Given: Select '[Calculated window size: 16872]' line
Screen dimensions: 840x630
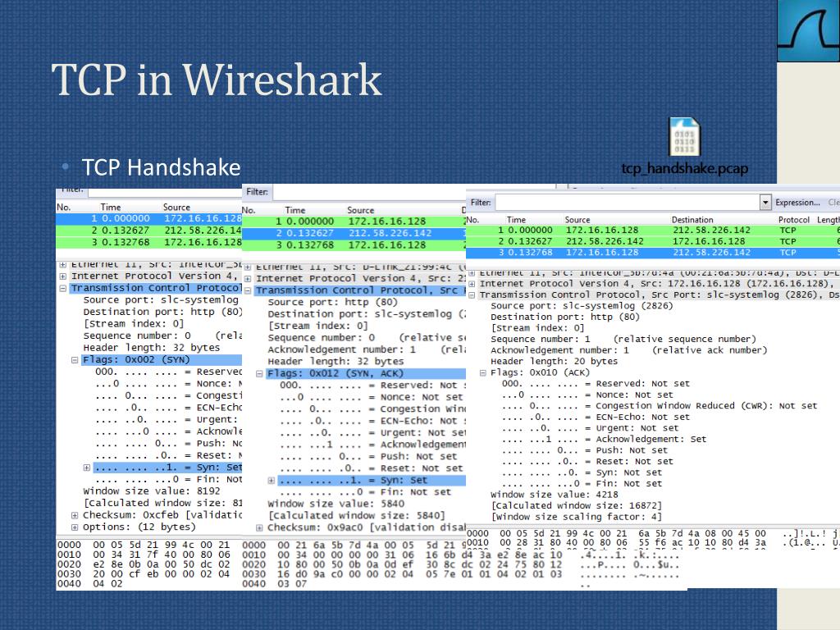Looking at the screenshot, I should pyautogui.click(x=577, y=505).
